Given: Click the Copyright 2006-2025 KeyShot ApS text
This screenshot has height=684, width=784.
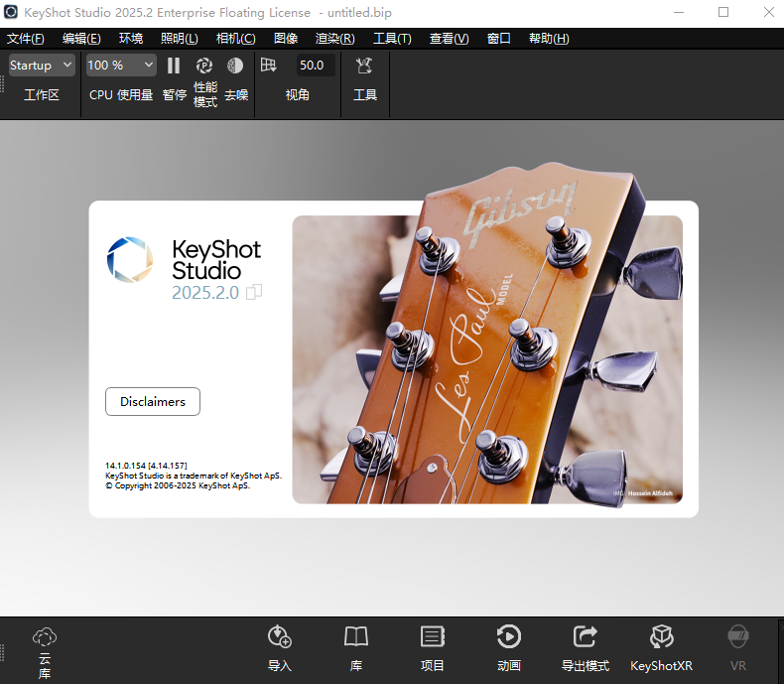Looking at the screenshot, I should pos(178,485).
